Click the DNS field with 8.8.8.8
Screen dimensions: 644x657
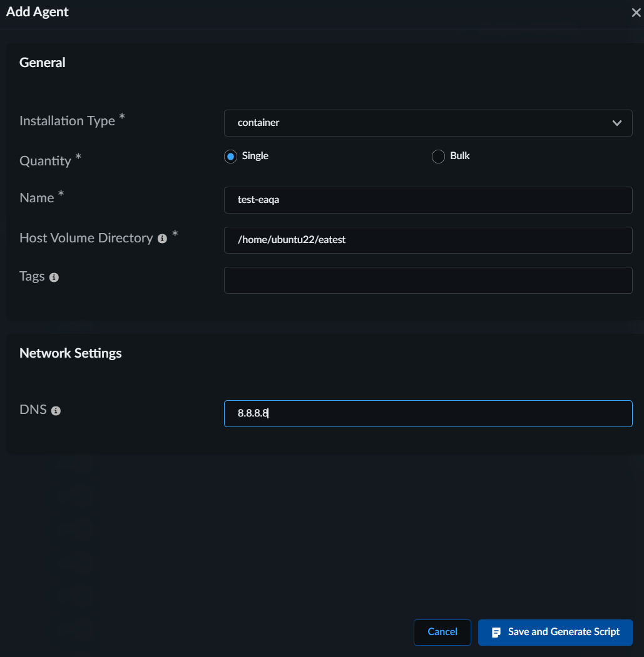coord(427,413)
